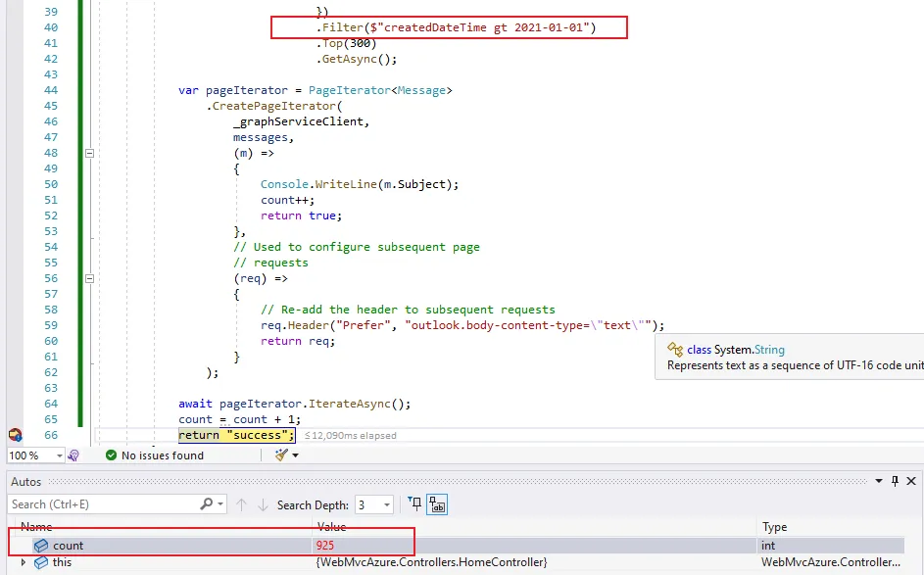Open the Search Depth combo box

point(374,504)
